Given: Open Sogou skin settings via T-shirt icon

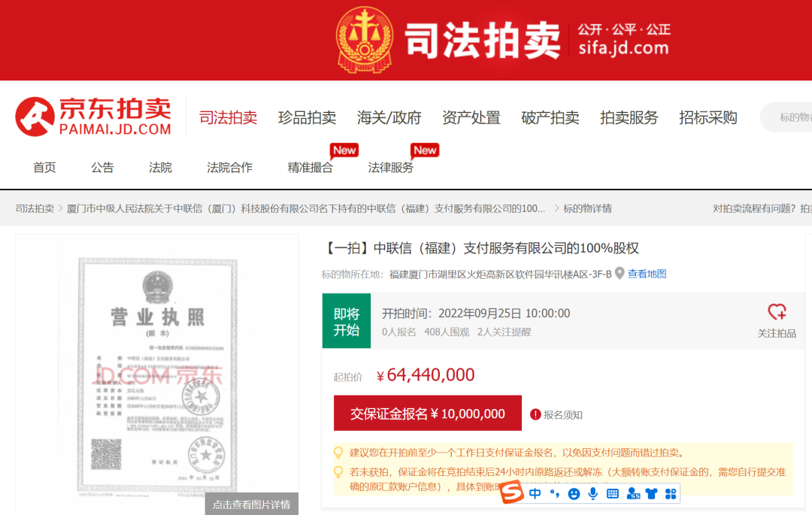Looking at the screenshot, I should pyautogui.click(x=650, y=494).
